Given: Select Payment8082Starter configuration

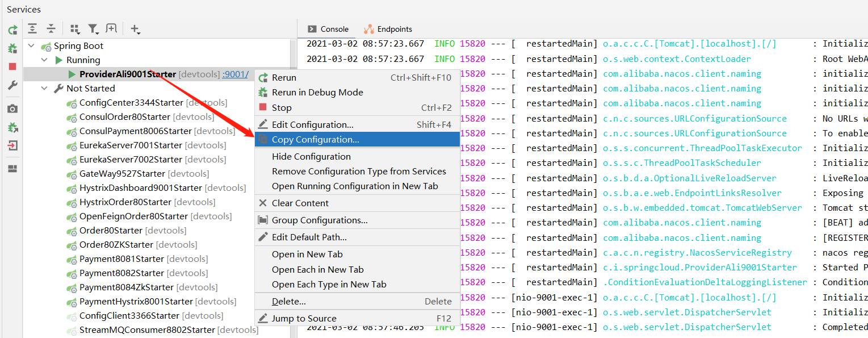Looking at the screenshot, I should click(x=121, y=273).
